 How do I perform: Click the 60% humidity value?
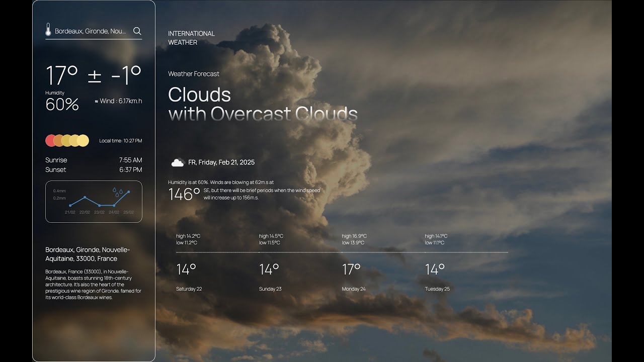(x=62, y=105)
